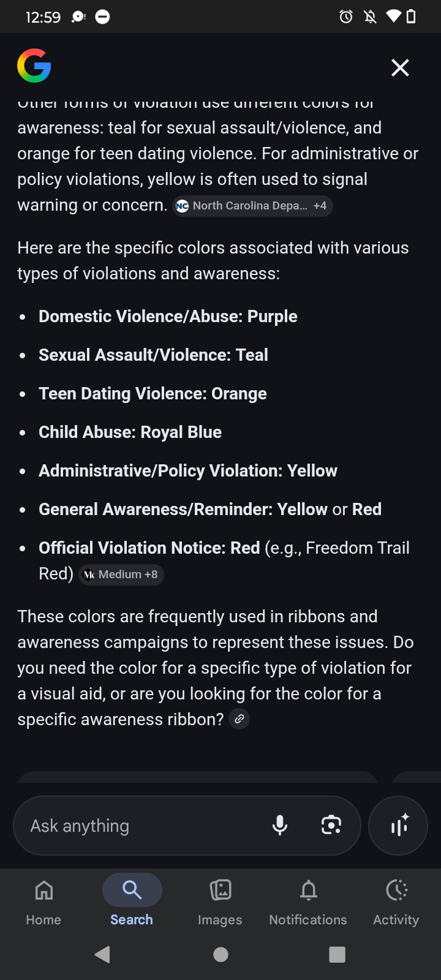Tap the alarm icon in the status bar
The height and width of the screenshot is (980, 441).
(346, 17)
